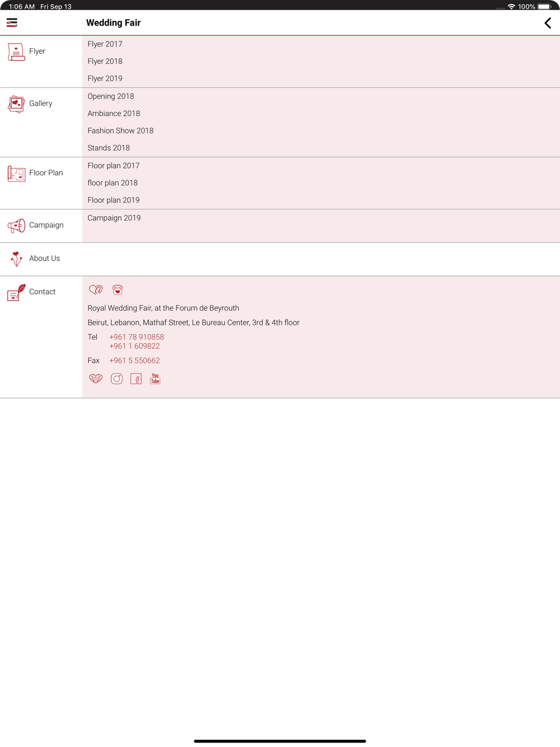The width and height of the screenshot is (560, 747).
Task: Open the Facebook icon
Action: [136, 379]
